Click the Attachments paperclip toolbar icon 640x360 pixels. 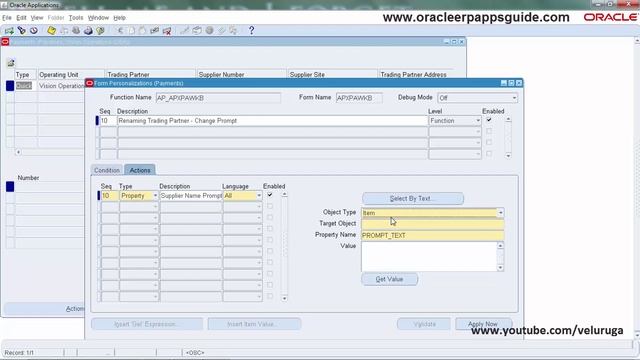[222, 31]
